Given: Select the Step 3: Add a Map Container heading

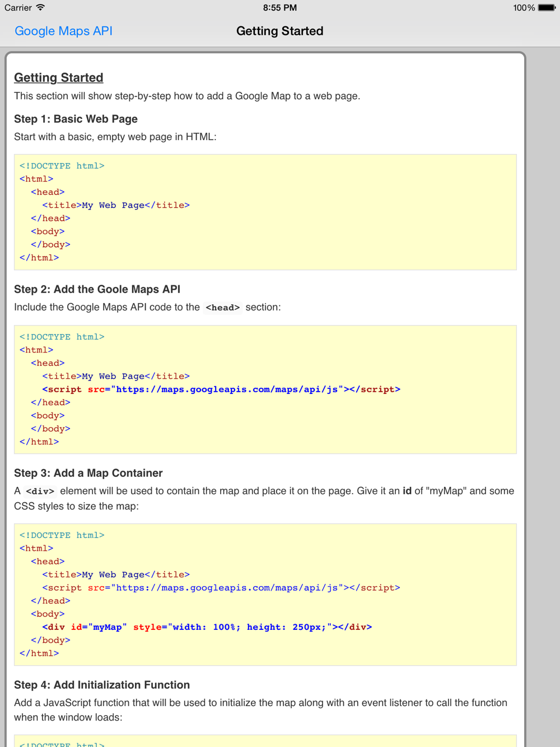Looking at the screenshot, I should tap(88, 473).
